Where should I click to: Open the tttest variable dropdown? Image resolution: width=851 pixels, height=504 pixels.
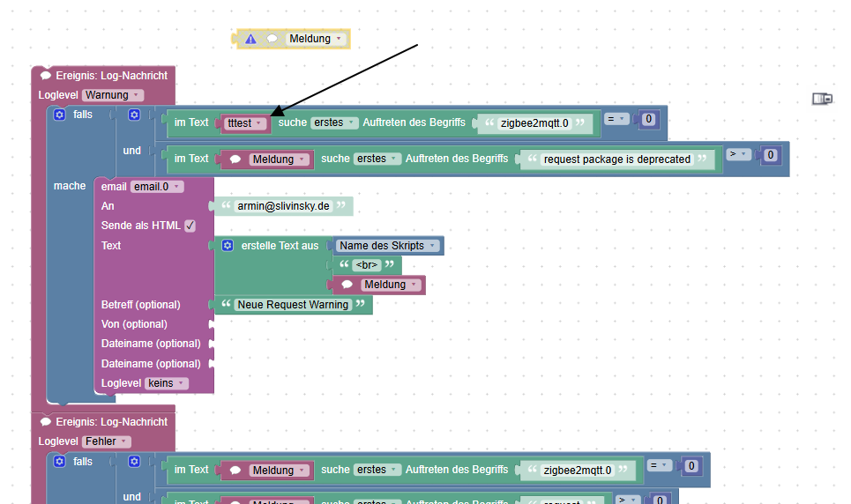tap(245, 123)
